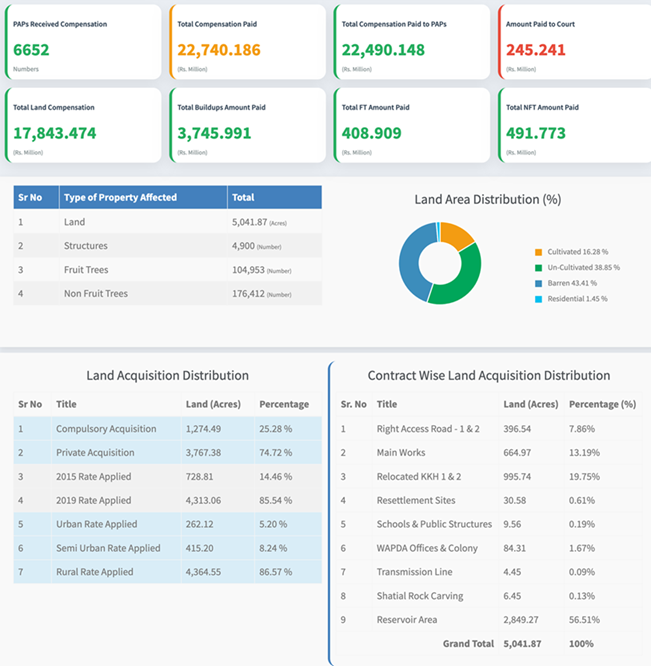Image resolution: width=651 pixels, height=666 pixels.
Task: Select the Shatial Rock Carving row
Action: [x=489, y=596]
